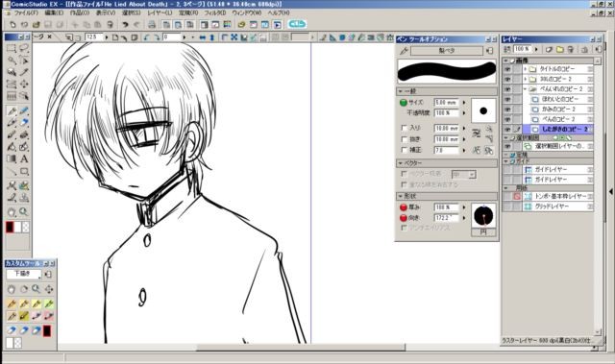Click black foreground color swatch in toolbox
This screenshot has height=364, width=615.
point(10,228)
